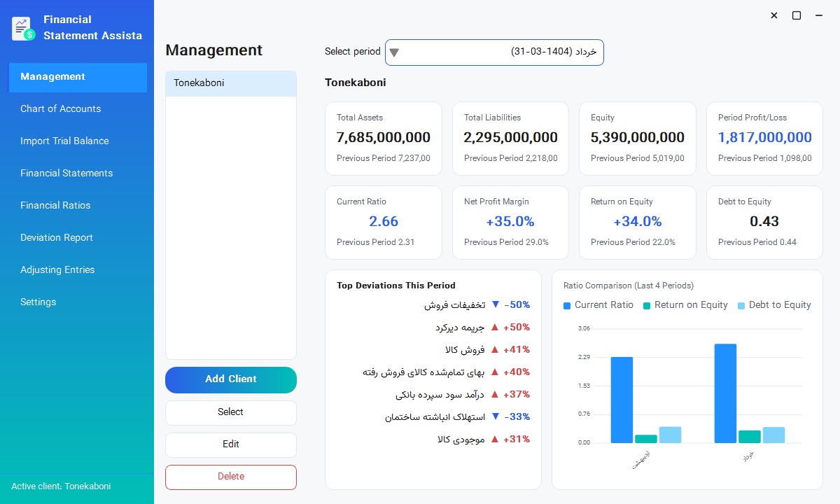Click 'Previous Period 29.0%' text
The height and width of the screenshot is (504, 840).
pyautogui.click(x=506, y=242)
